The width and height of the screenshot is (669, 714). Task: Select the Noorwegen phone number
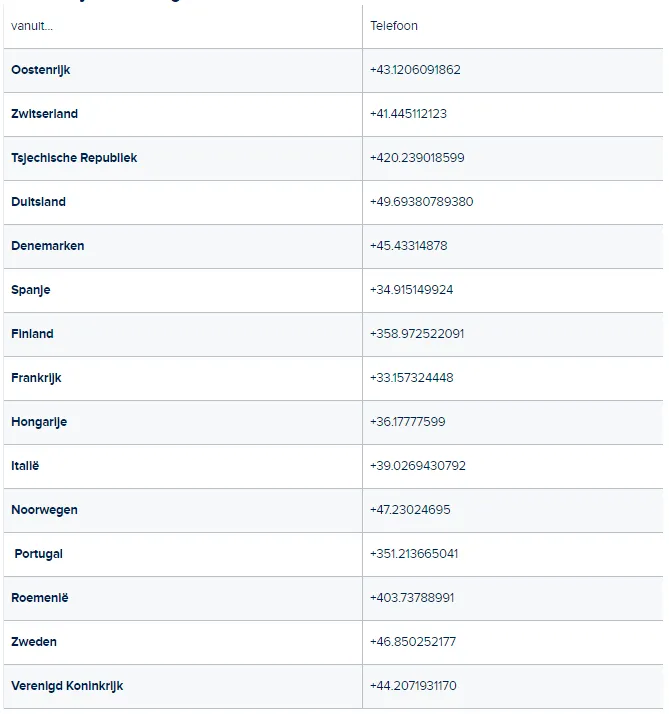click(410, 510)
